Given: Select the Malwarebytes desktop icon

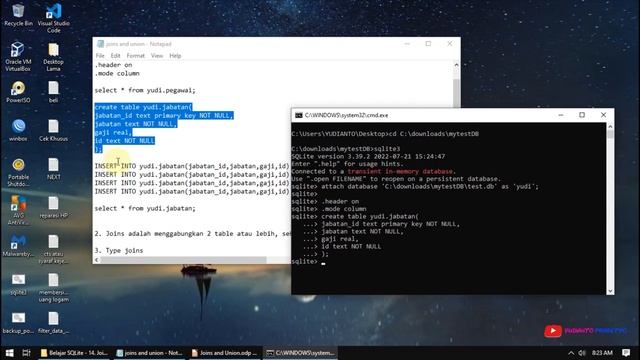Looking at the screenshot, I should [x=18, y=246].
